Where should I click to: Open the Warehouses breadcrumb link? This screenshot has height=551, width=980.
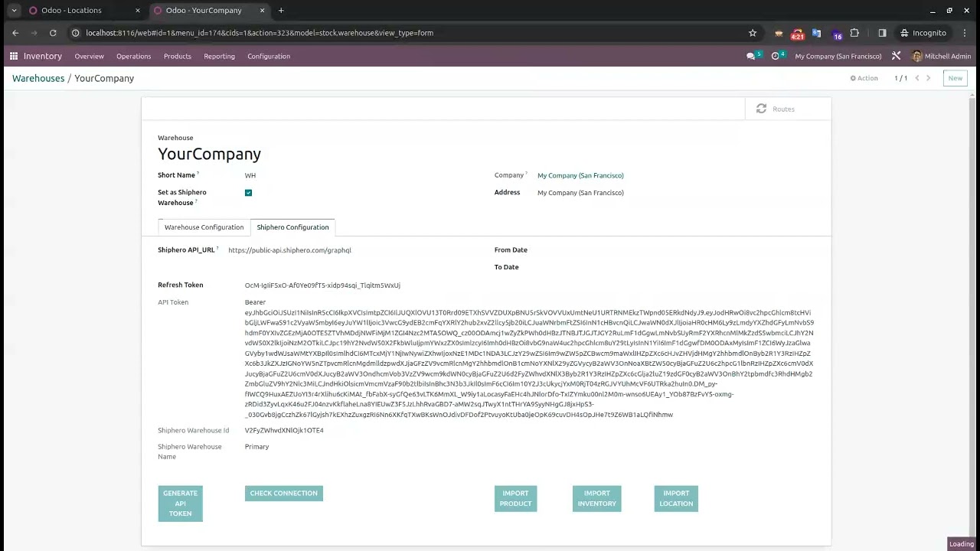38,78
